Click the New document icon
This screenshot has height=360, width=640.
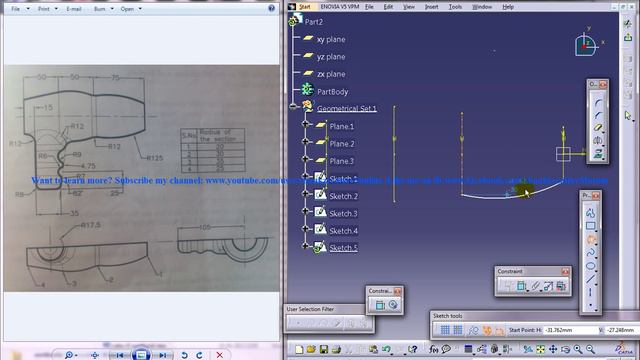[x=299, y=349]
